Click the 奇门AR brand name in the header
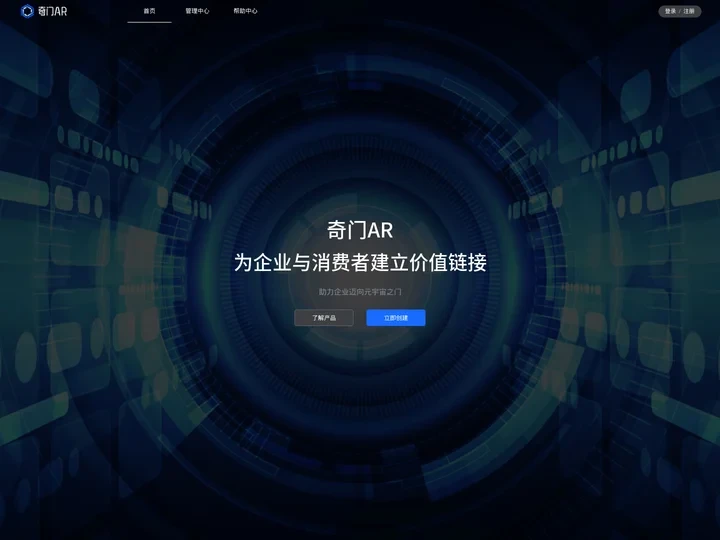The width and height of the screenshot is (720, 540). [x=52, y=11]
